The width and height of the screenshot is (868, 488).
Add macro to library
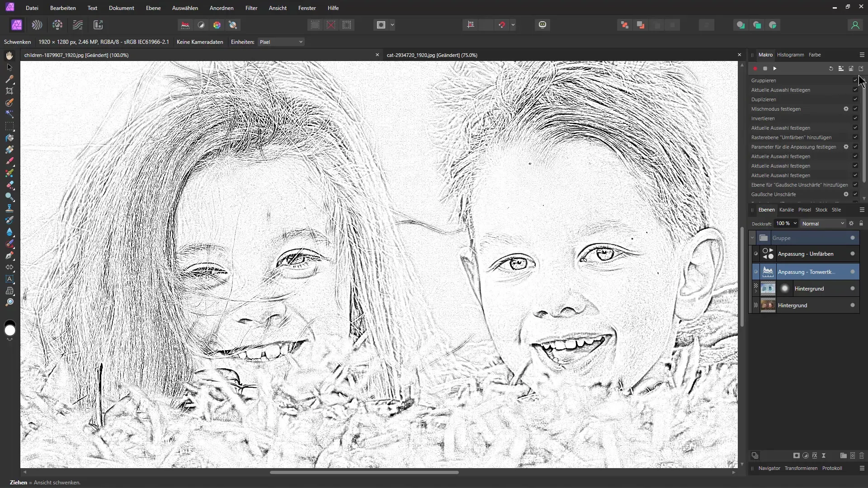[841, 69]
